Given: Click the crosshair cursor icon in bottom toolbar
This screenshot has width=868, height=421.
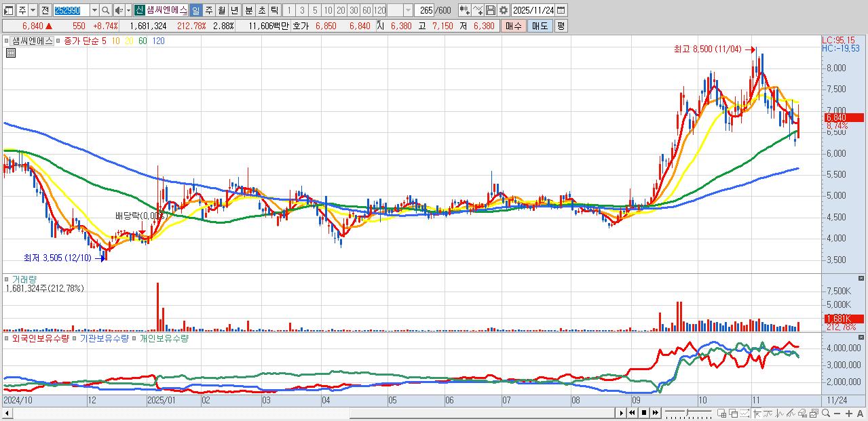Looking at the screenshot, I should tap(757, 413).
